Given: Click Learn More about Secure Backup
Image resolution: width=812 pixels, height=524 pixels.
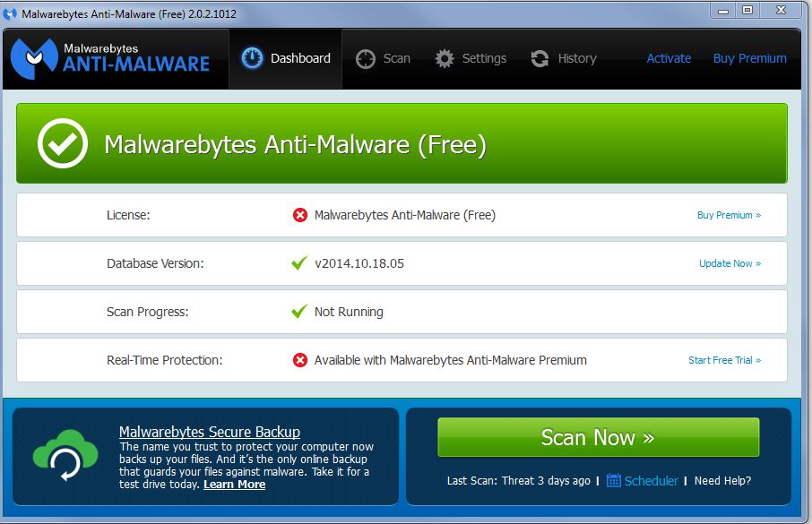Looking at the screenshot, I should click(235, 485).
